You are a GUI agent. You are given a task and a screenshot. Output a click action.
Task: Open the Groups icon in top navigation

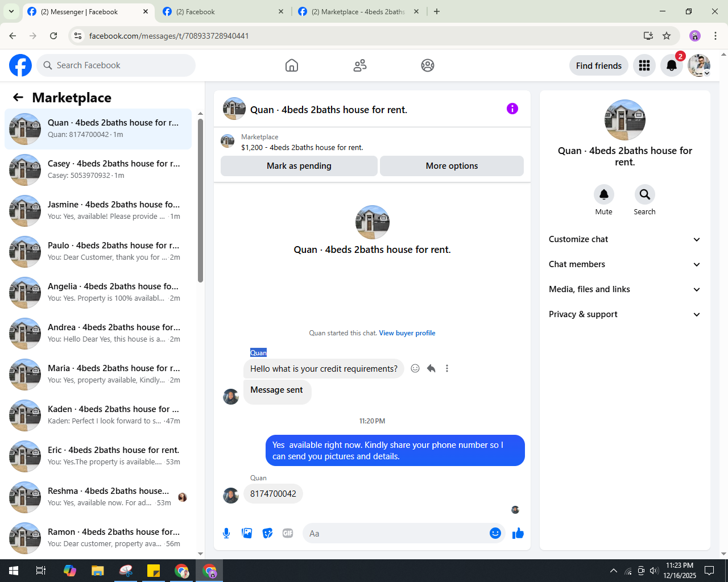click(x=428, y=65)
